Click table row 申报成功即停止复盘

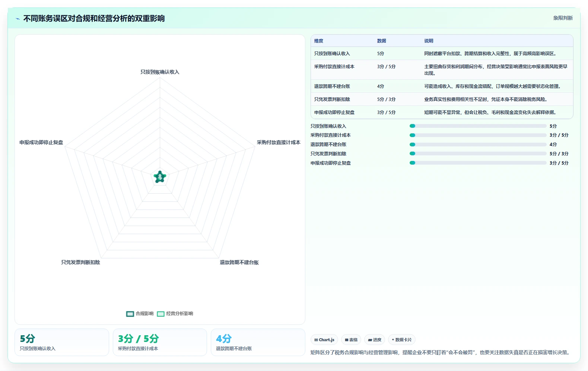click(442, 112)
